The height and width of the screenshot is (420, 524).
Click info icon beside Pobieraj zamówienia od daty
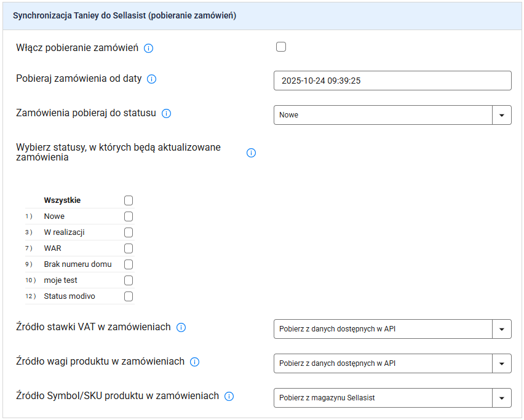[152, 79]
